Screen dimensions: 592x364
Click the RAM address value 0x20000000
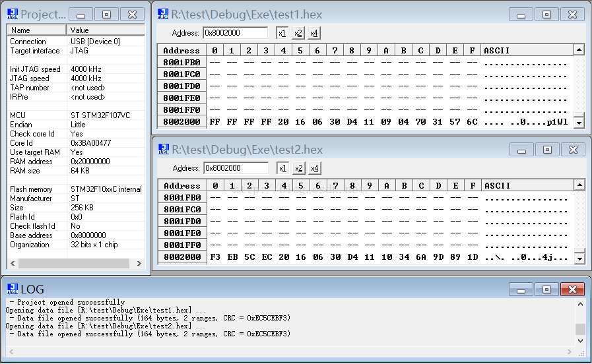coord(90,162)
